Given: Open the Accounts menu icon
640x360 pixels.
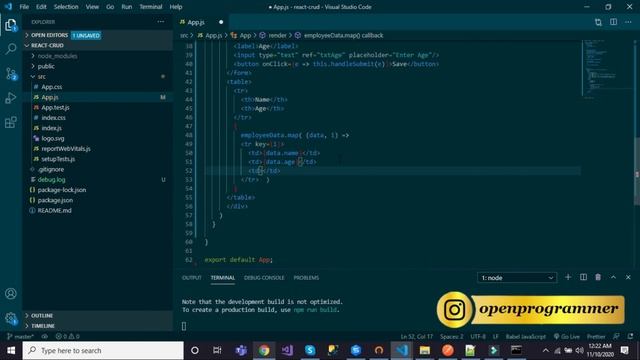Looking at the screenshot, I should click(11, 293).
